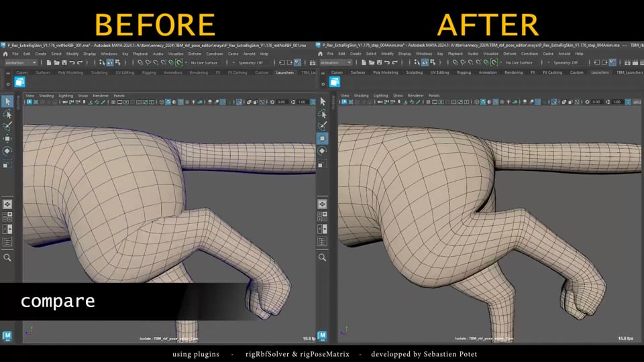
Task: Open the Shading panel menu in BEFORE viewport
Action: click(x=46, y=96)
